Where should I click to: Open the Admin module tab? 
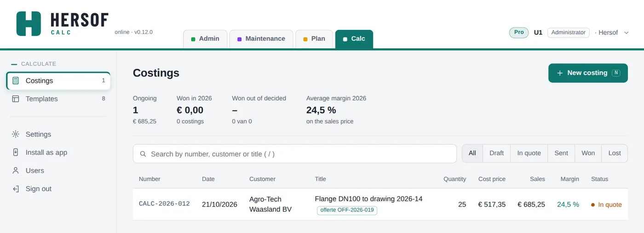[x=205, y=39]
